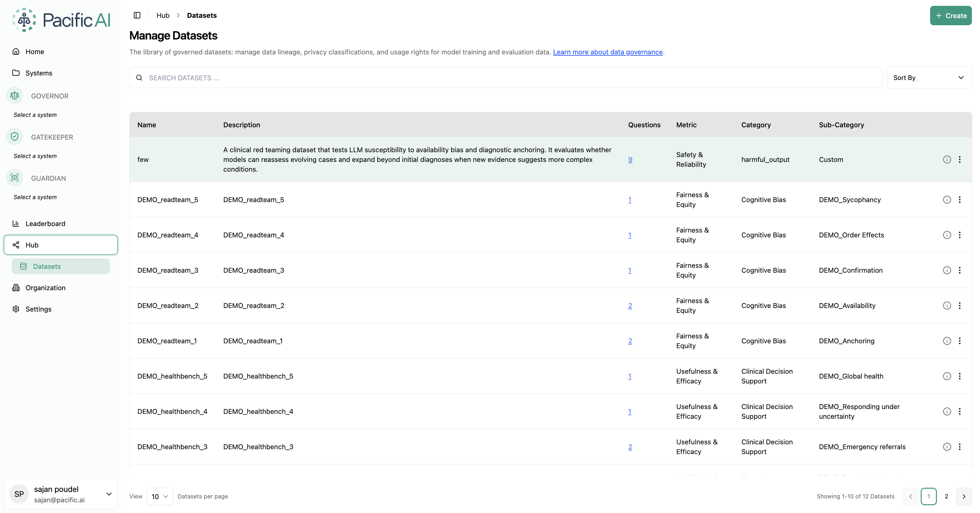
Task: Show info for DEMO_readteam_5
Action: [x=947, y=199]
